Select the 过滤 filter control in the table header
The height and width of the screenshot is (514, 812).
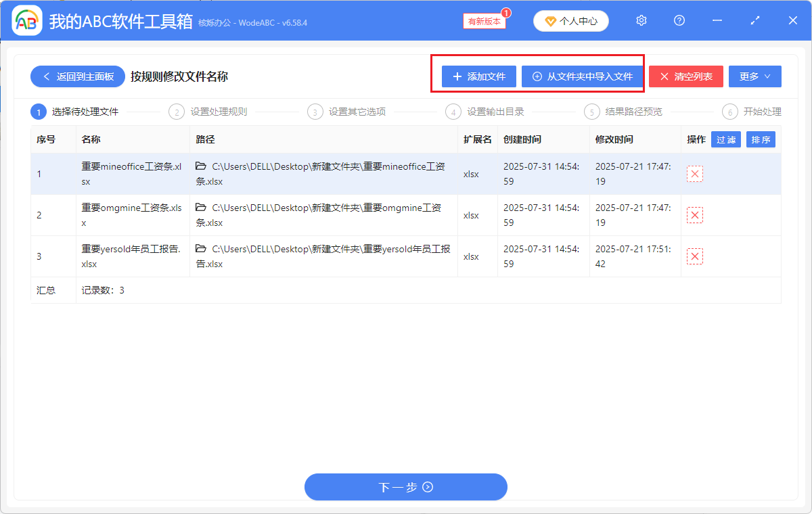click(x=725, y=139)
